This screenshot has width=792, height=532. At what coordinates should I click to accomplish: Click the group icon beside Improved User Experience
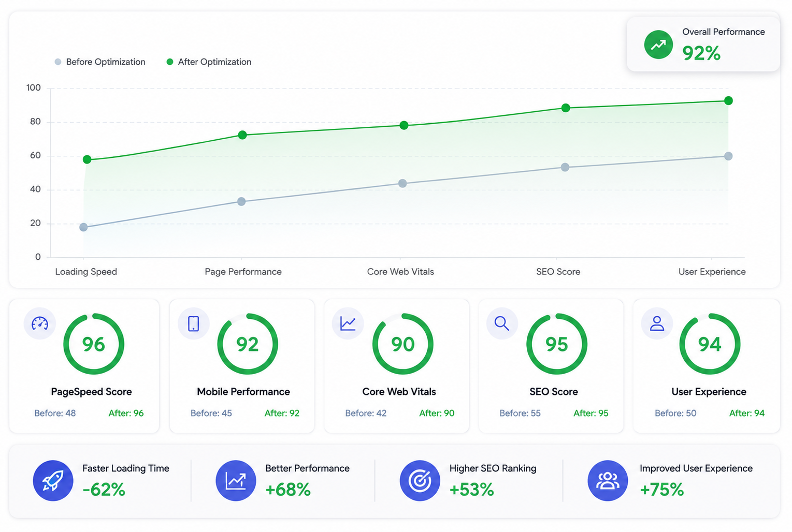click(x=608, y=480)
